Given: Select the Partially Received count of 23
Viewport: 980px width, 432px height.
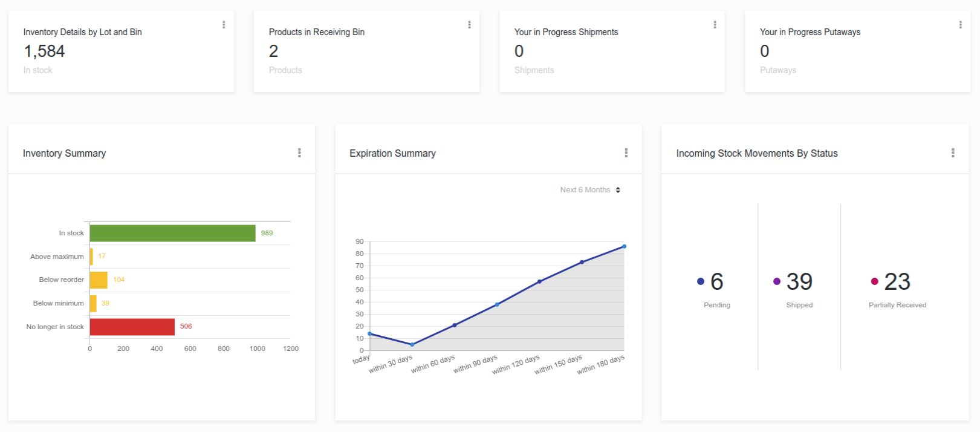Looking at the screenshot, I should 897,282.
